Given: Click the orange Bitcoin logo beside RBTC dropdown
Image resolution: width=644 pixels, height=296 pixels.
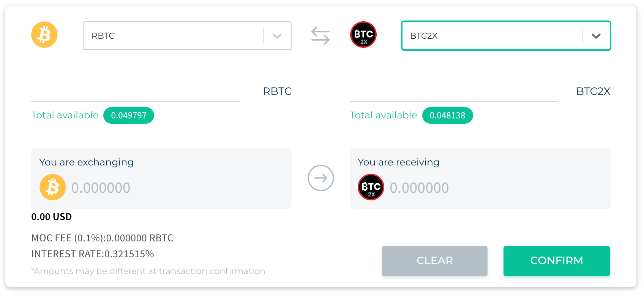Looking at the screenshot, I should [44, 35].
